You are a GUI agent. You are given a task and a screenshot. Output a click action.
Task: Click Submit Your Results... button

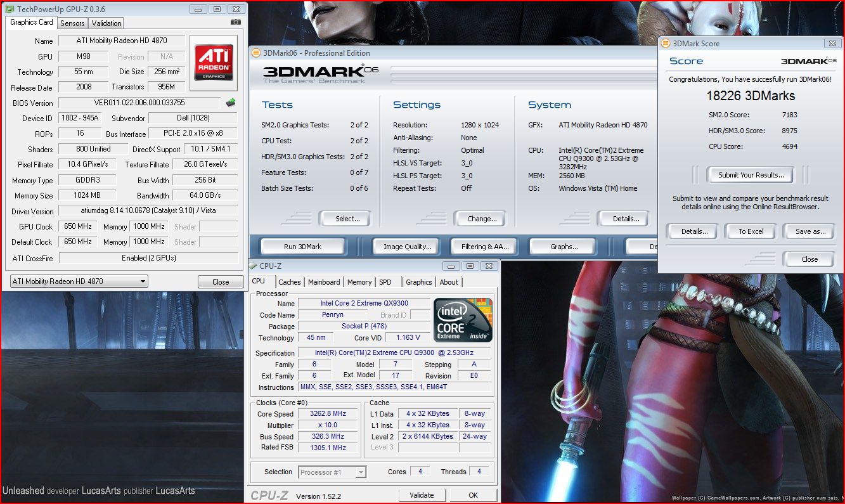[x=751, y=175]
